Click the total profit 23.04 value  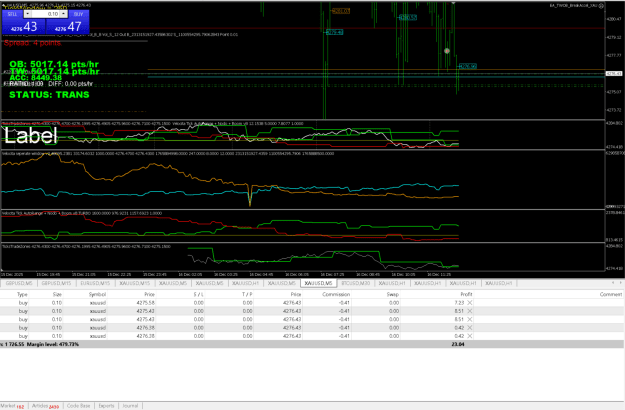(x=458, y=344)
